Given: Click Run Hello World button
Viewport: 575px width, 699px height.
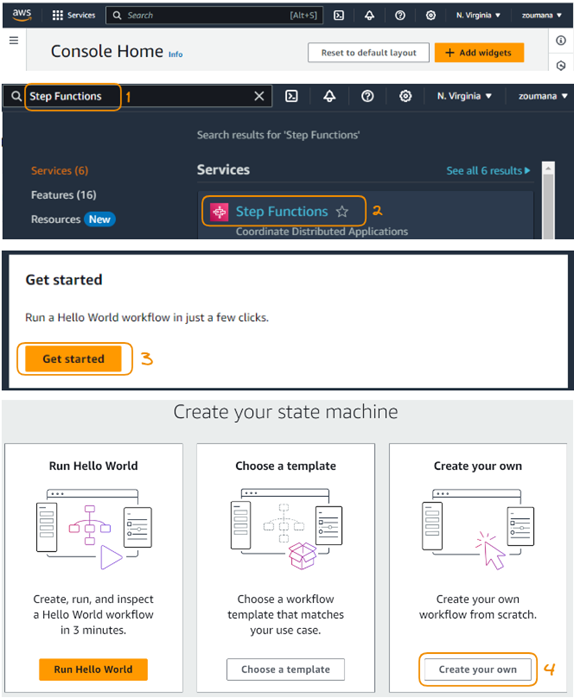Looking at the screenshot, I should point(93,670).
